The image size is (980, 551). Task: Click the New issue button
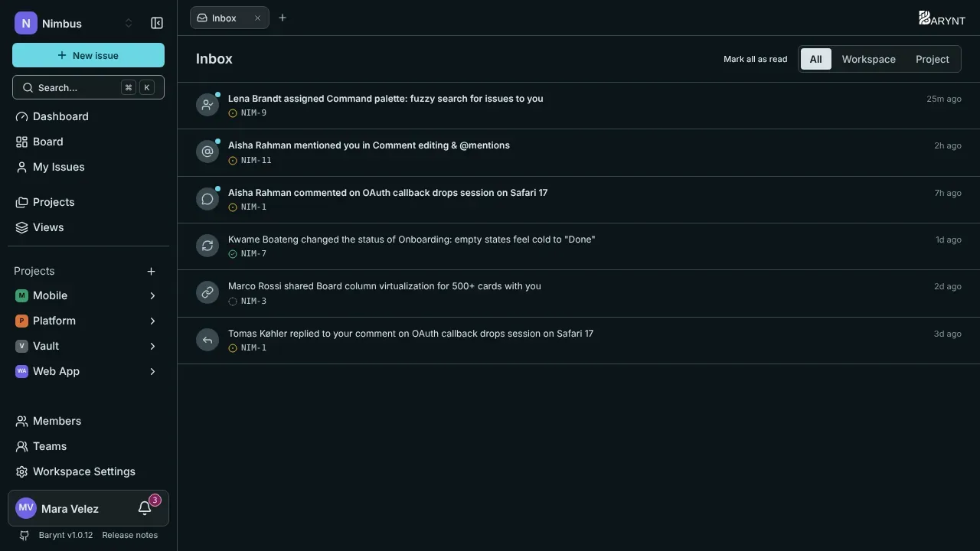(88, 55)
